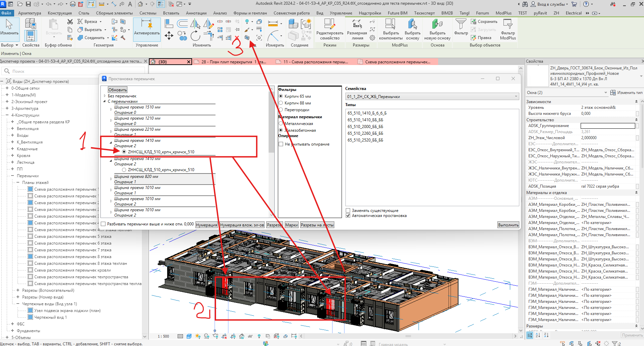Click the Cut scissors icon
The height and width of the screenshot is (346, 644).
70,22
